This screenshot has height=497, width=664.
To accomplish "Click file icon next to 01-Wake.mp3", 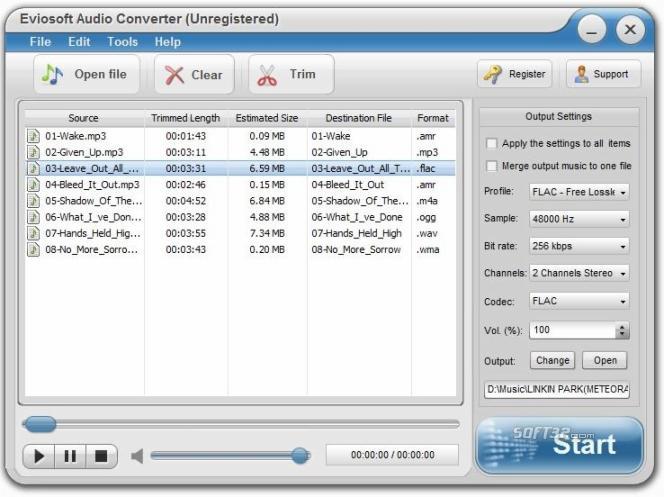I will coord(33,136).
